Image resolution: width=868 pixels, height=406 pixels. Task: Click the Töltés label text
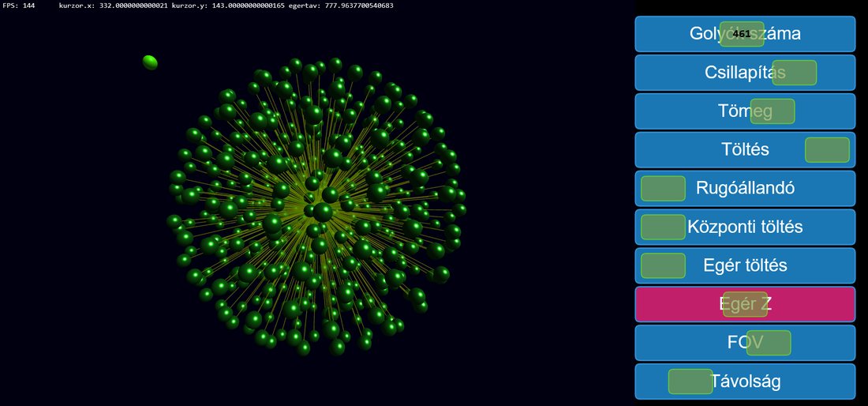tap(745, 150)
